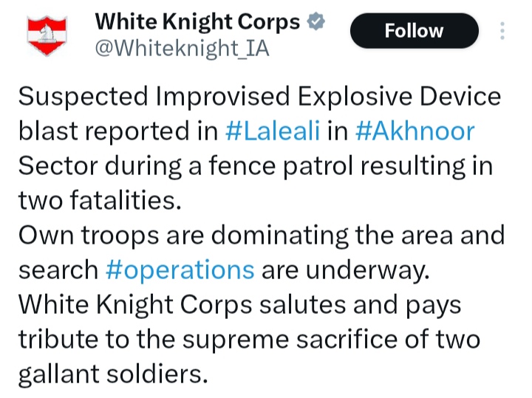Open the White Knight Corps display name link
532x398 pixels.
(x=197, y=23)
